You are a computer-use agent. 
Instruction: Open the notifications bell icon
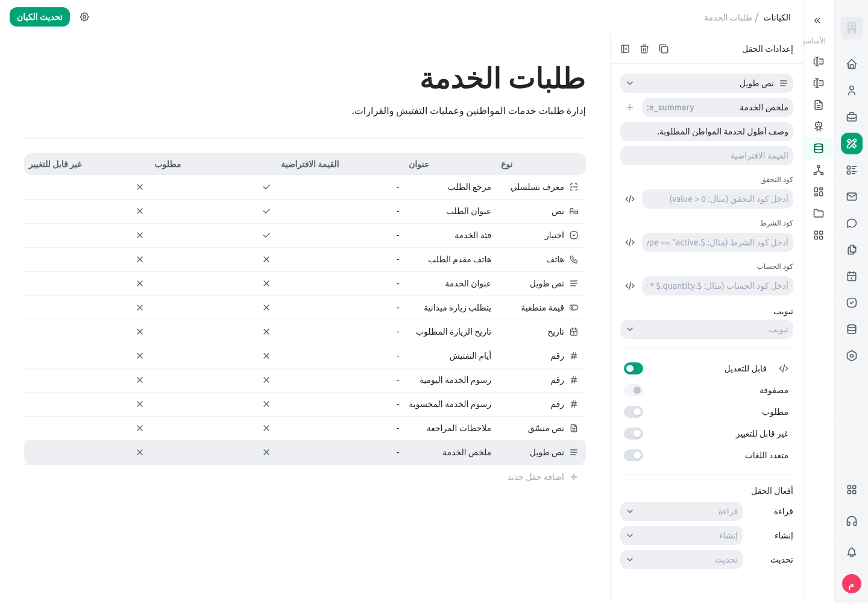click(852, 552)
